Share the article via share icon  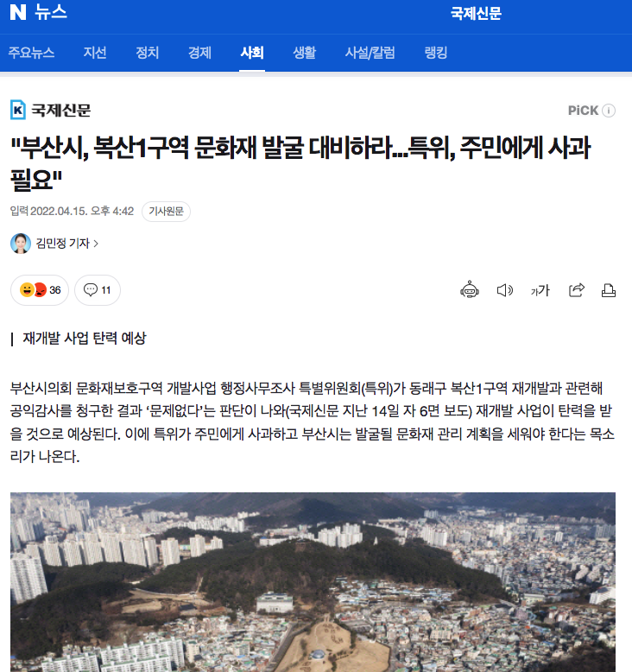[x=576, y=290]
